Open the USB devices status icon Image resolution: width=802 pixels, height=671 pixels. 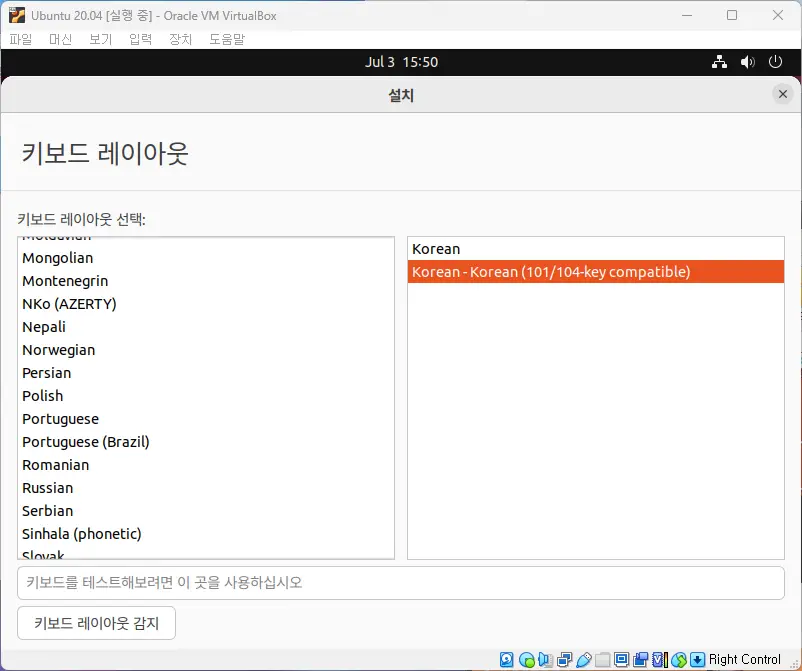point(584,660)
